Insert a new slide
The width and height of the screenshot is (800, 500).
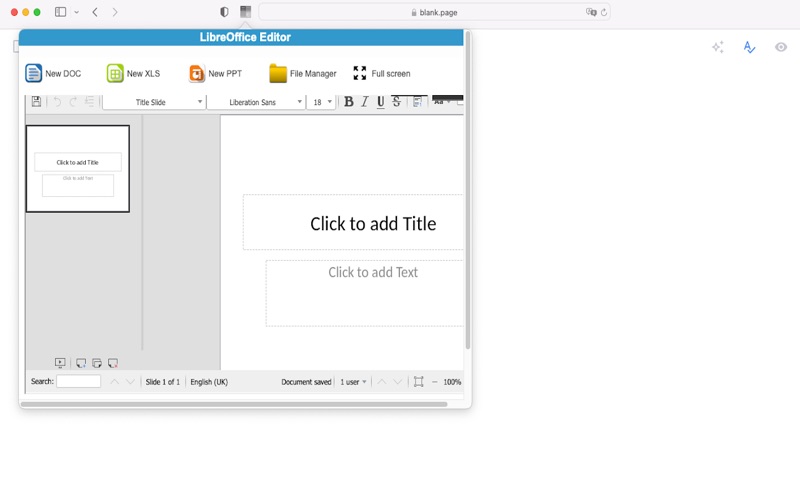click(x=81, y=363)
